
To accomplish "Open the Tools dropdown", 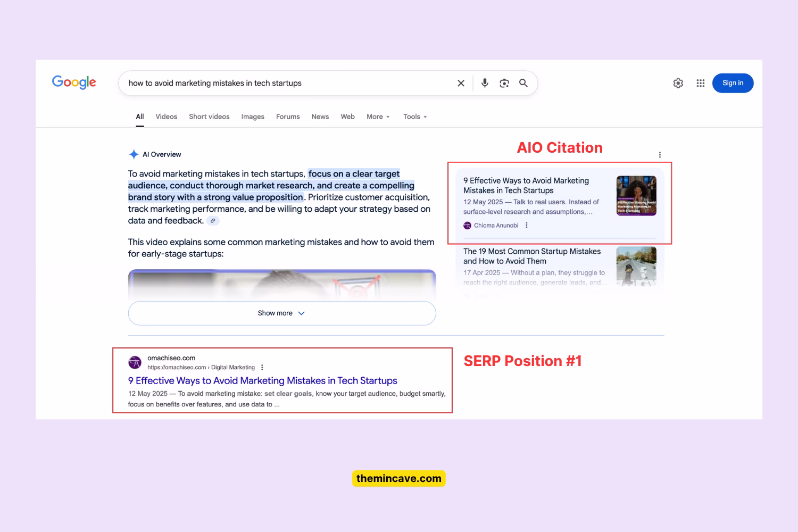I will (415, 117).
